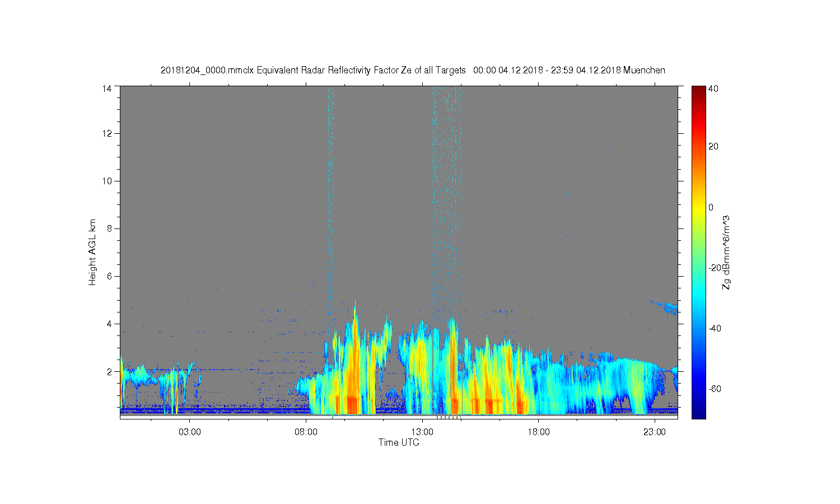Click the 'Time UTC' x-axis label
840x504 pixels.
pos(399,442)
